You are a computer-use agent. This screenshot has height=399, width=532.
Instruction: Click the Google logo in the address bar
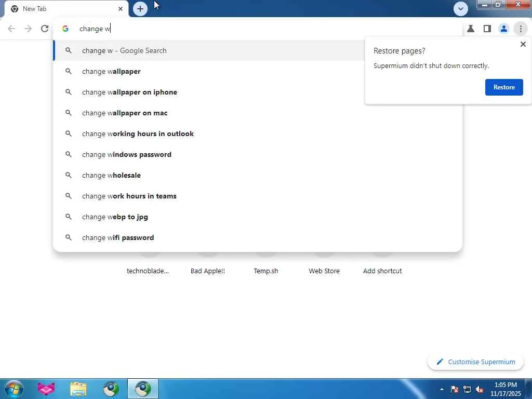pyautogui.click(x=65, y=29)
